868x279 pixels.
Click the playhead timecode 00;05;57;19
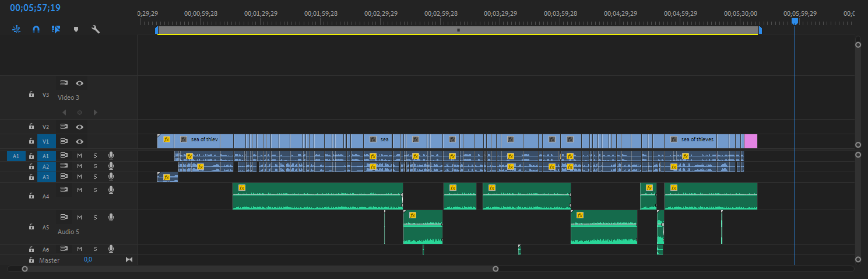pyautogui.click(x=35, y=8)
